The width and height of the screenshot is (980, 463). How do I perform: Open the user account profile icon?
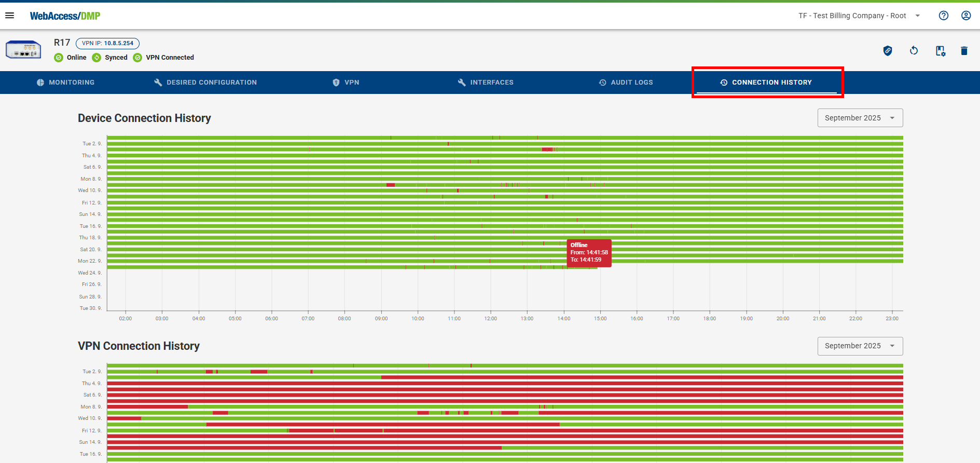point(965,16)
